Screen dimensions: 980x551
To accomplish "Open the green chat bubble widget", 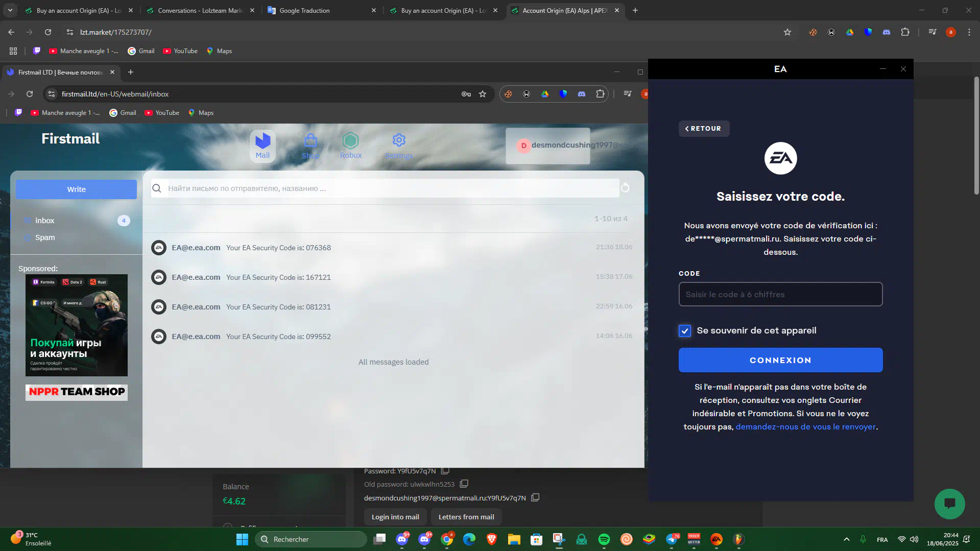I will pos(949,504).
